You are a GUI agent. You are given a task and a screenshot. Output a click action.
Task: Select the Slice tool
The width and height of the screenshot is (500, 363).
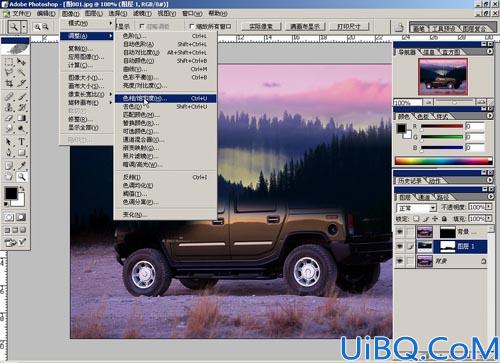click(21, 83)
